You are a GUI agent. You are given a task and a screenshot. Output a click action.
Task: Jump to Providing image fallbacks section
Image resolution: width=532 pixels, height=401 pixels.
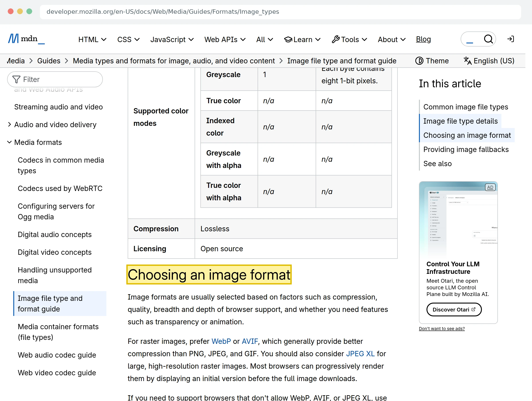point(466,150)
